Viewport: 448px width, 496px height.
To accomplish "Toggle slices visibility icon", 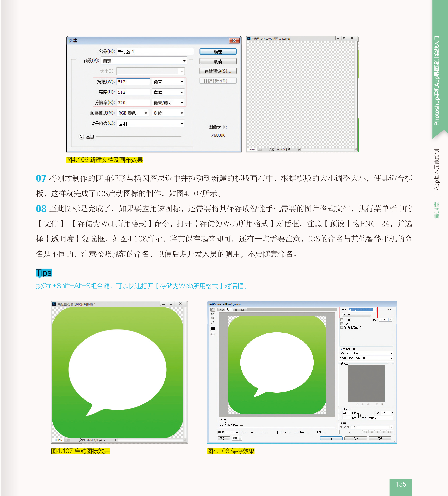I will pos(213,334).
